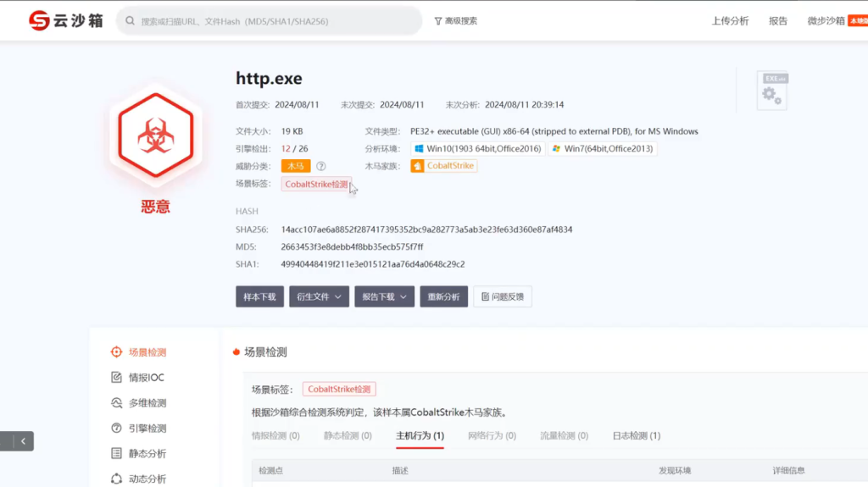Switch to 主机行为 (1) tab

click(420, 436)
